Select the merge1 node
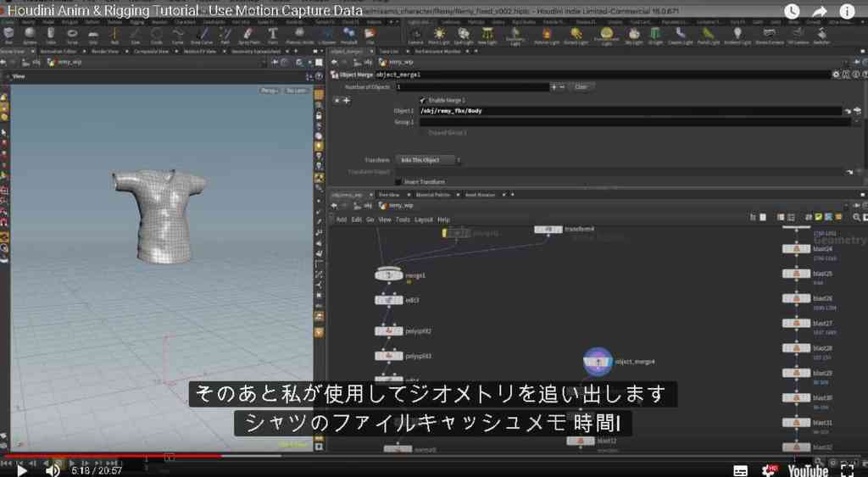 [x=388, y=275]
